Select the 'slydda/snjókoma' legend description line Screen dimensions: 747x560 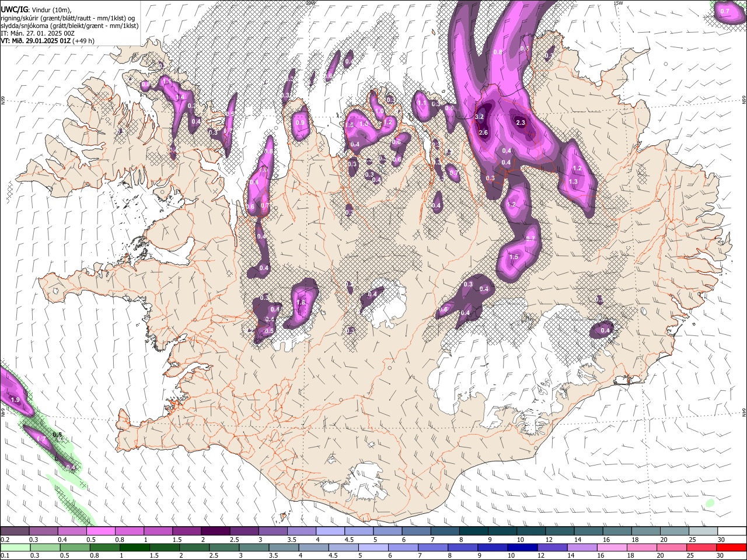tap(69, 26)
